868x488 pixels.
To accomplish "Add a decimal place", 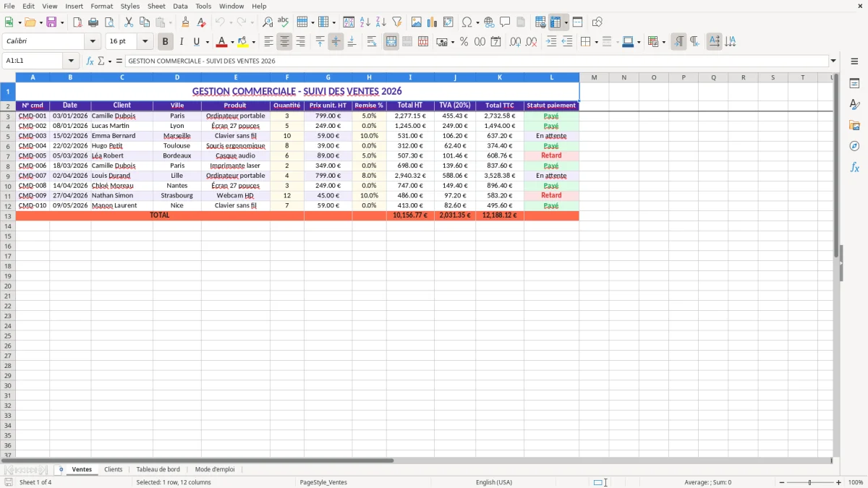I will pos(516,42).
